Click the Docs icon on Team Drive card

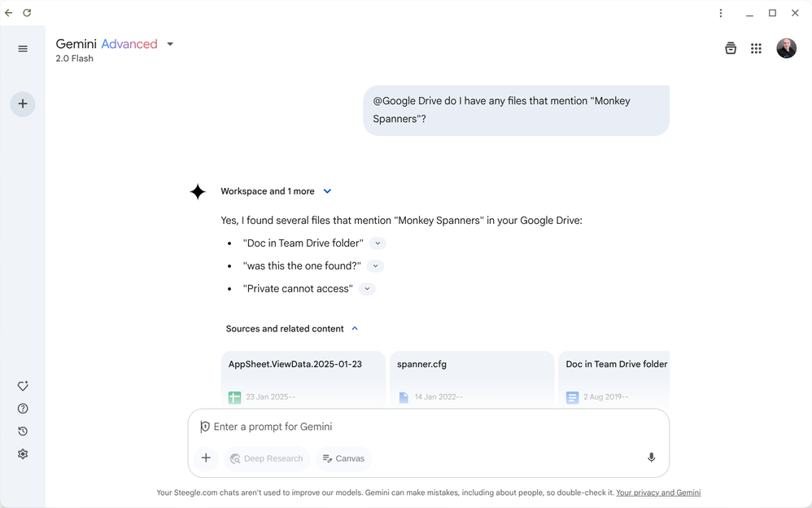572,397
